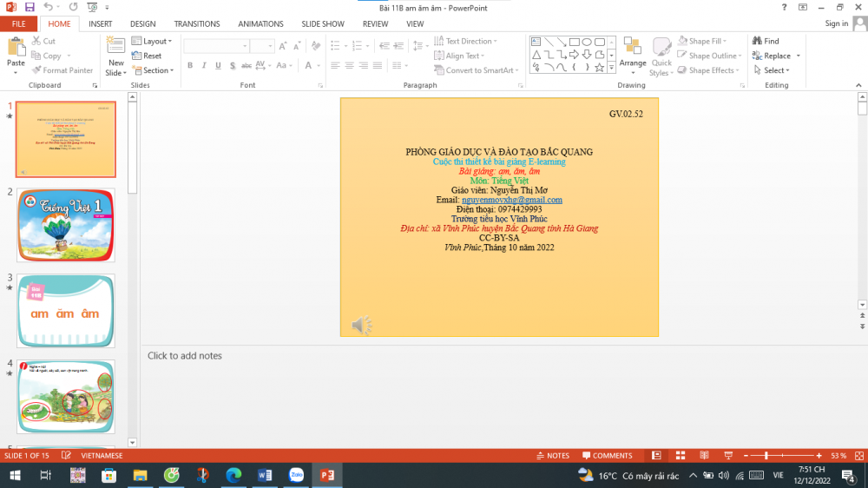Screen dimensions: 868x488
Task: Go to the FILE menu
Action: coord(18,23)
